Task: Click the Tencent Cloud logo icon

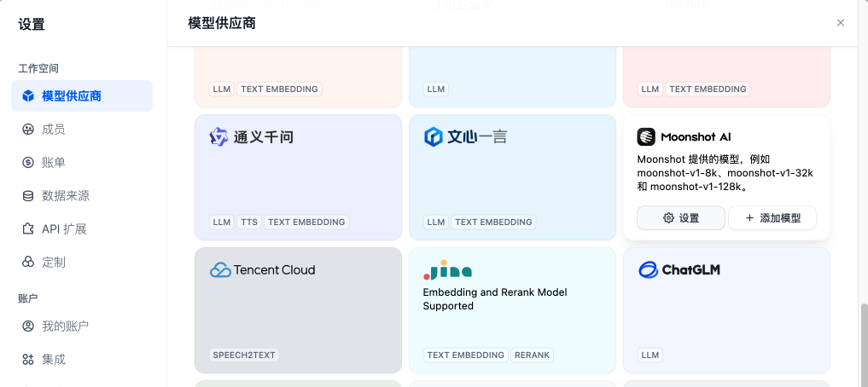Action: tap(219, 270)
